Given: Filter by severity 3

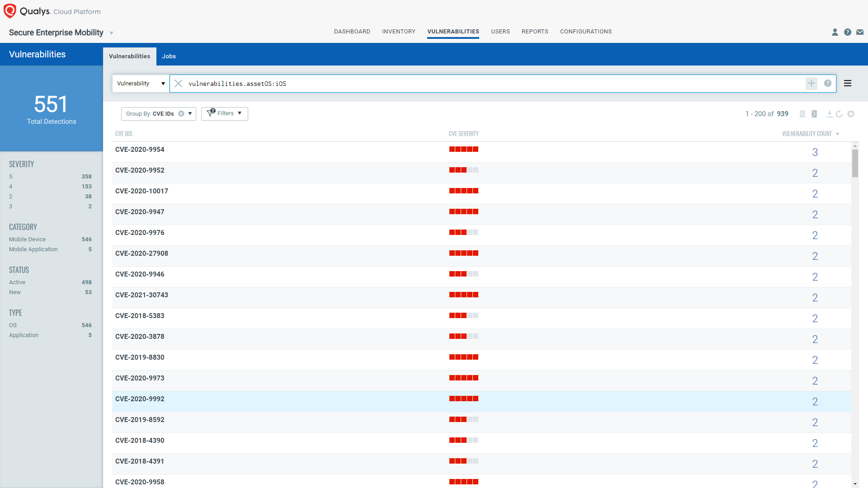Looking at the screenshot, I should (50, 206).
